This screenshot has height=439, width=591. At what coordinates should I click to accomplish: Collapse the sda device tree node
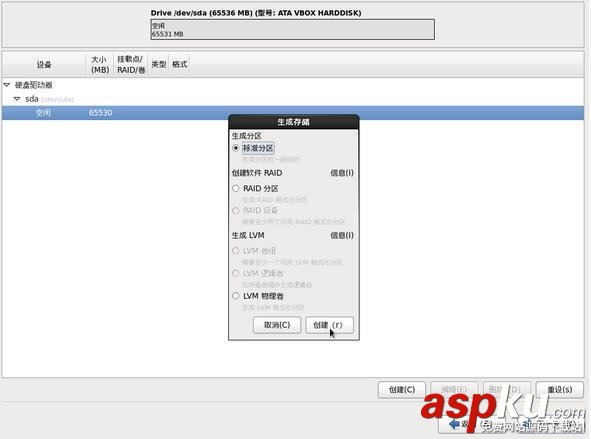point(17,99)
